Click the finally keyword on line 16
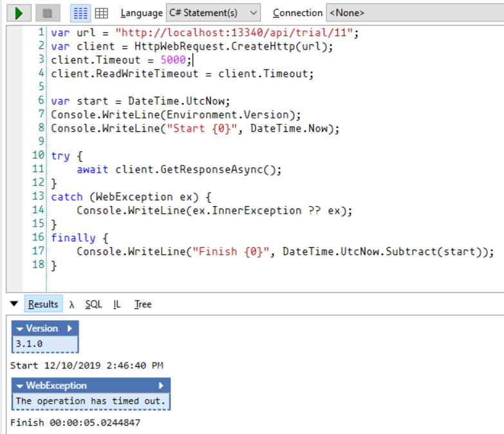The height and width of the screenshot is (434, 504). click(73, 238)
